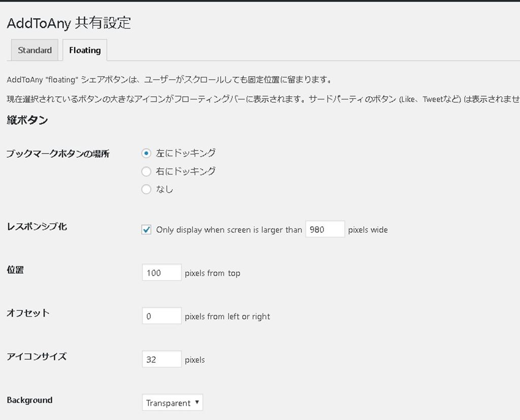Focus the icon size field showing 32
This screenshot has width=520, height=420.
161,360
